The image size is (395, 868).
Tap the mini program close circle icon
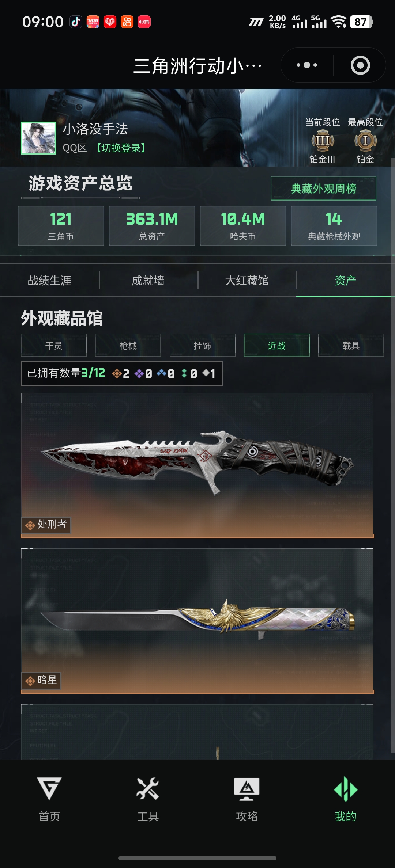pyautogui.click(x=360, y=65)
